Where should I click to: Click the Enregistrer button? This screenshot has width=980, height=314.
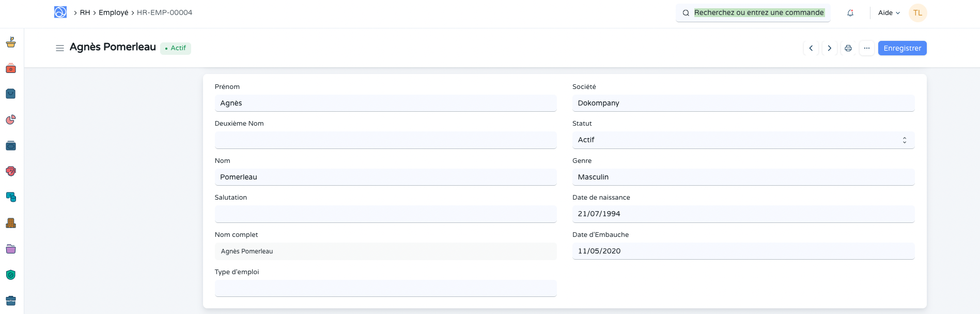(x=902, y=48)
